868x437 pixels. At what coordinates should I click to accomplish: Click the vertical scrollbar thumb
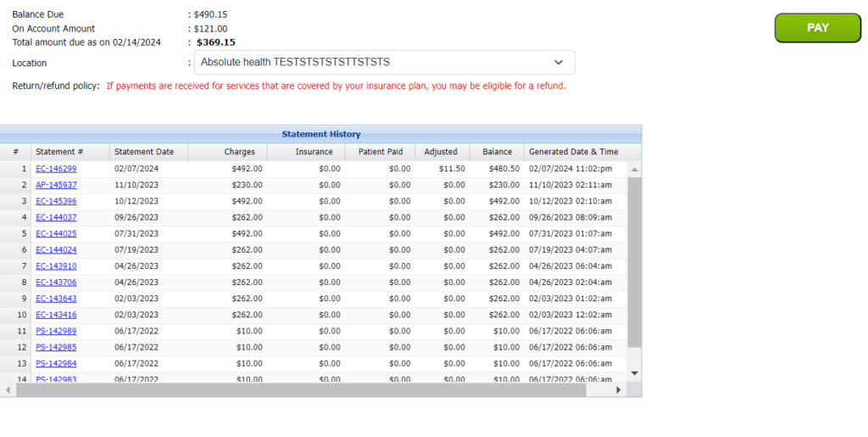pos(634,261)
